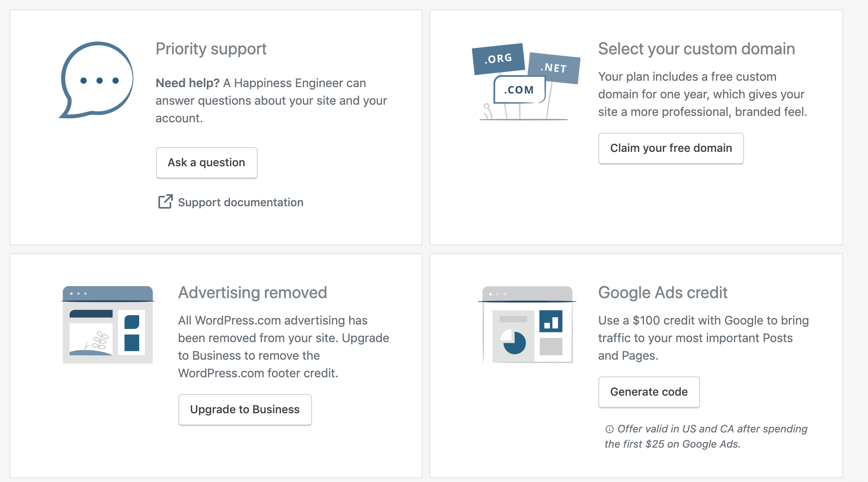Click the Priority support heading
Screen dimensions: 868x482
point(211,49)
